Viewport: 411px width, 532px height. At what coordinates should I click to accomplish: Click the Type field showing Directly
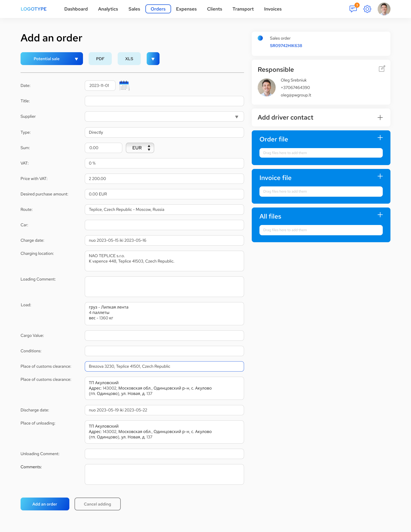tap(164, 132)
